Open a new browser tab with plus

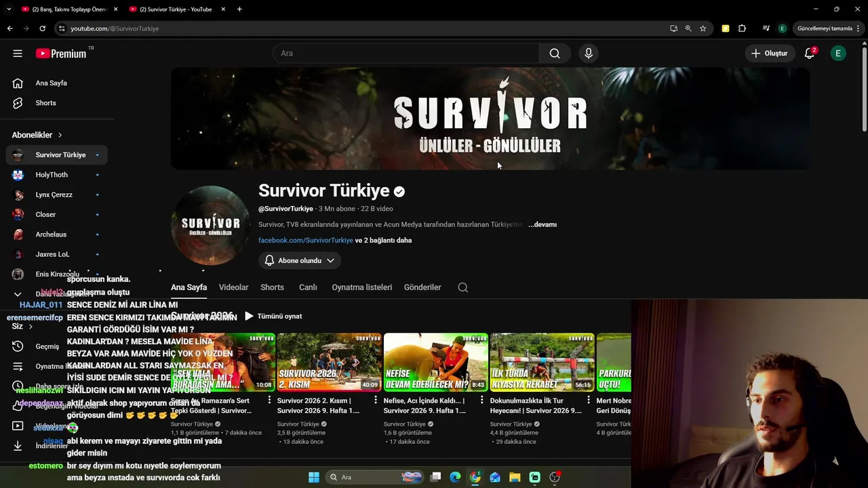click(x=239, y=9)
